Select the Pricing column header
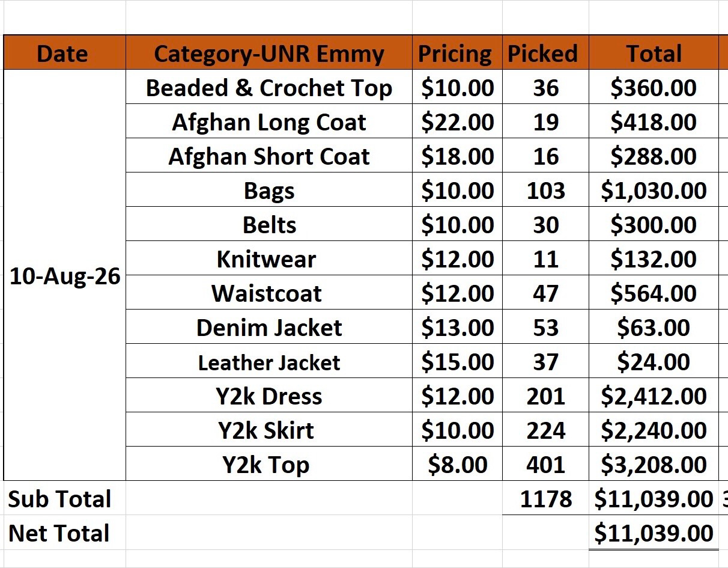The height and width of the screenshot is (568, 728). click(457, 53)
